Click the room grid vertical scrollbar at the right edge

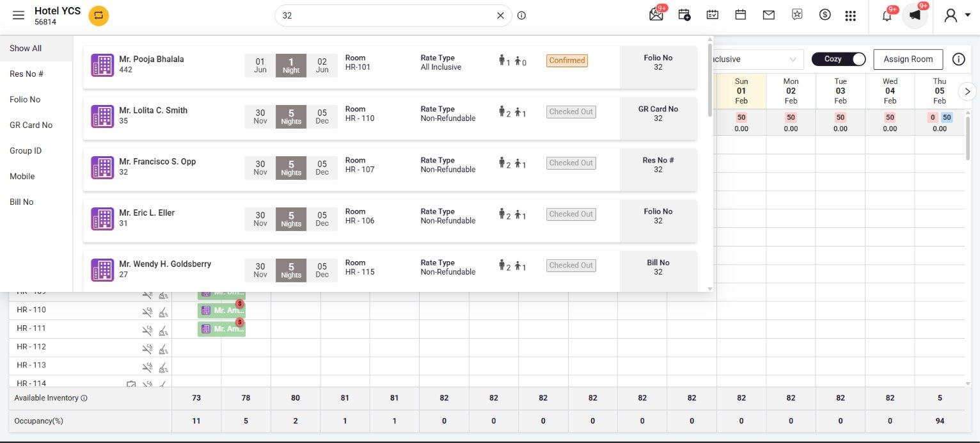pyautogui.click(x=968, y=138)
